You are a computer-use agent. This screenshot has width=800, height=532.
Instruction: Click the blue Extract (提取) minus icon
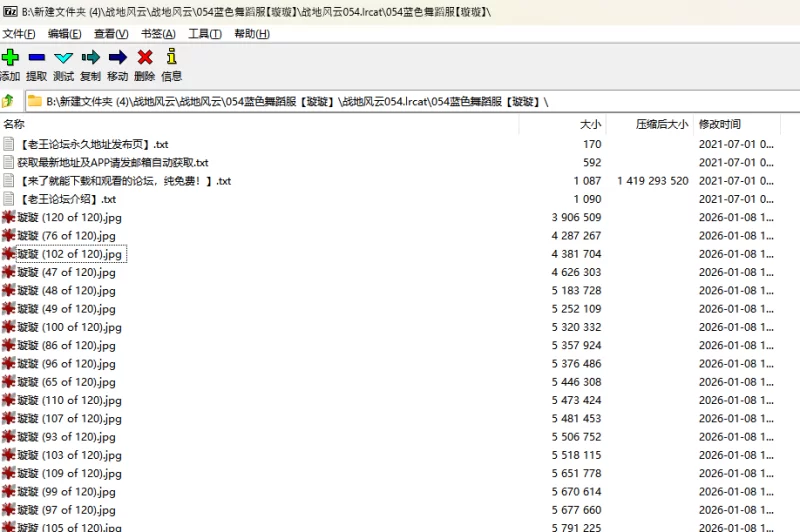(x=36, y=58)
